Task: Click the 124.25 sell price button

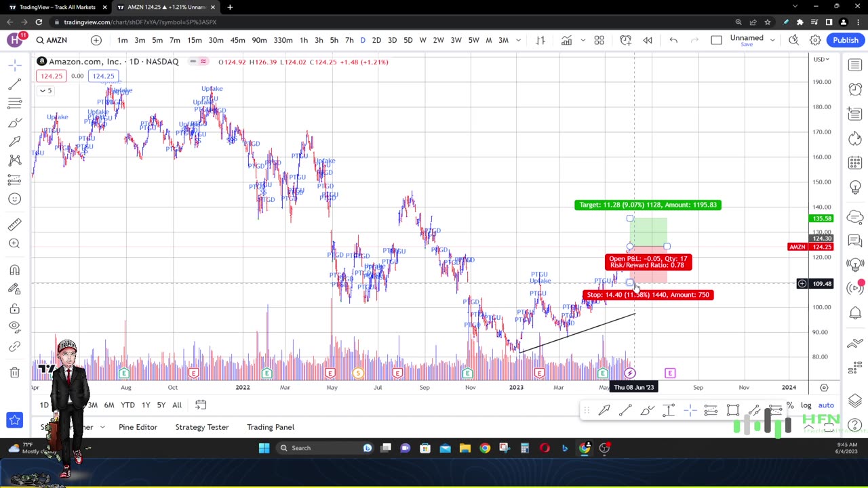Action: point(51,76)
